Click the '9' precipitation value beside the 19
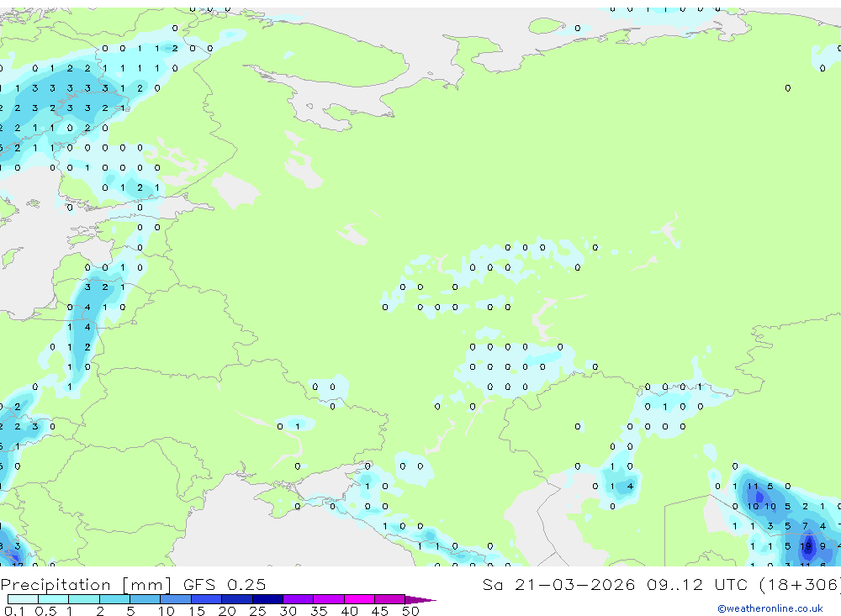The height and width of the screenshot is (616, 841). [x=822, y=546]
